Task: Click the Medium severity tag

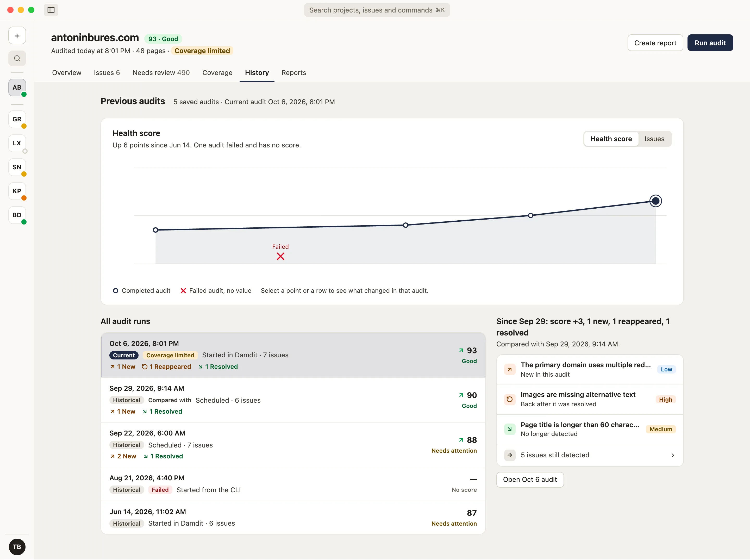Action: coord(660,429)
